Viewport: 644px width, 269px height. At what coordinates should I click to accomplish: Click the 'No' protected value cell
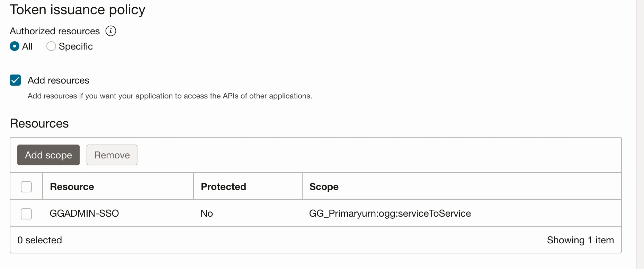pos(207,213)
